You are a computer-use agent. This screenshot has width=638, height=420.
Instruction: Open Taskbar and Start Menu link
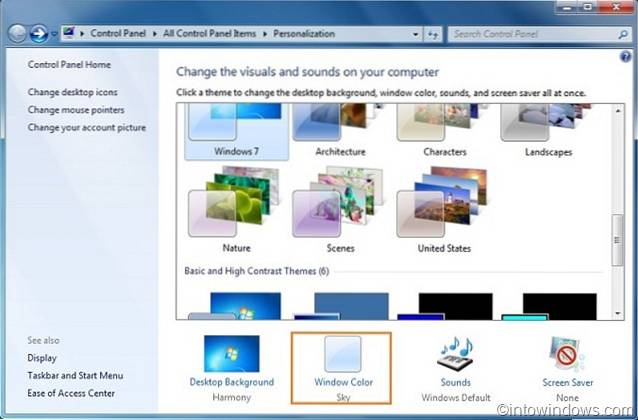[x=75, y=376]
